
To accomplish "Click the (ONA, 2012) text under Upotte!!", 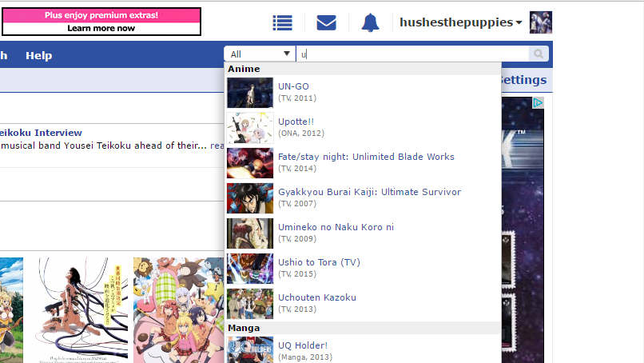I will point(301,134).
